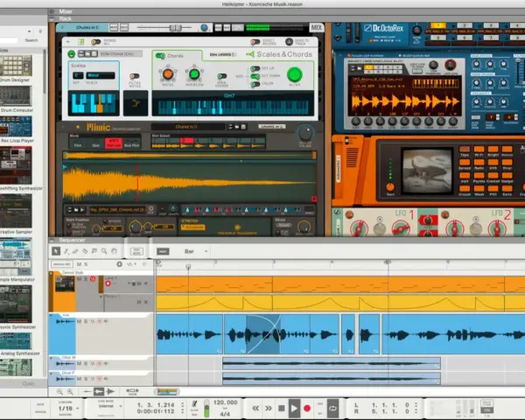Click the red record button in transport
This screenshot has height=420, width=525.
(x=307, y=408)
